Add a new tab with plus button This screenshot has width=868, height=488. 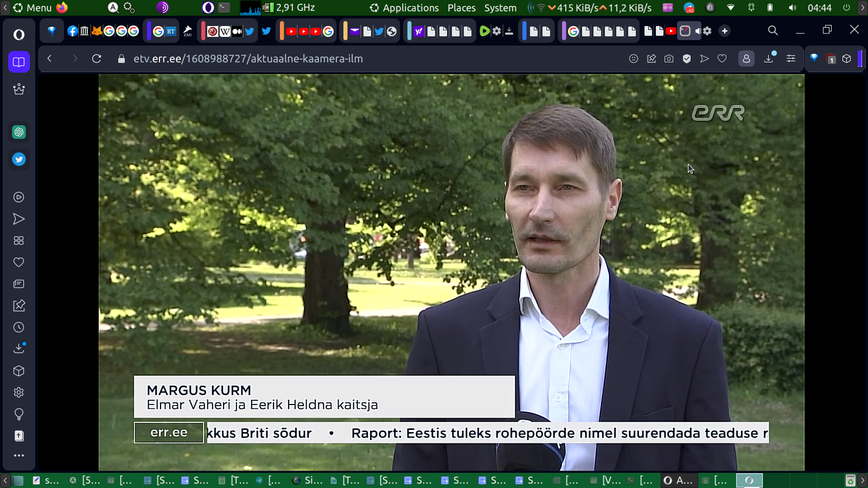pyautogui.click(x=725, y=31)
